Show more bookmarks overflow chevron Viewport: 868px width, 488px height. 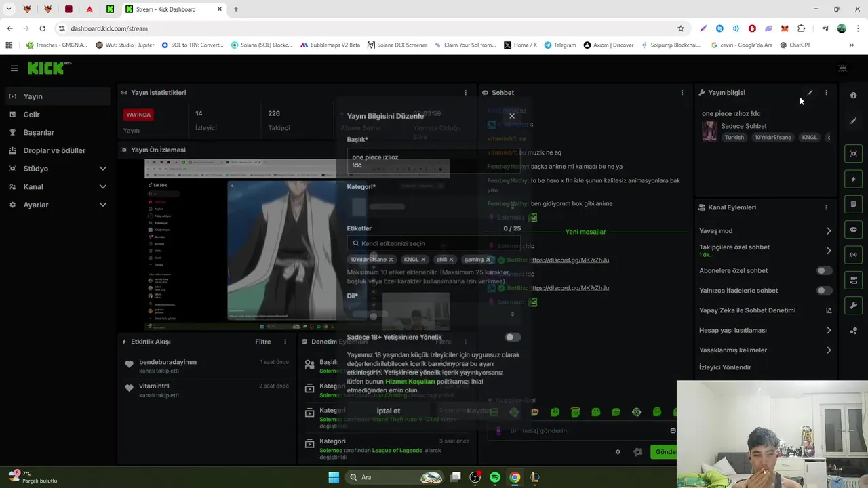[851, 45]
